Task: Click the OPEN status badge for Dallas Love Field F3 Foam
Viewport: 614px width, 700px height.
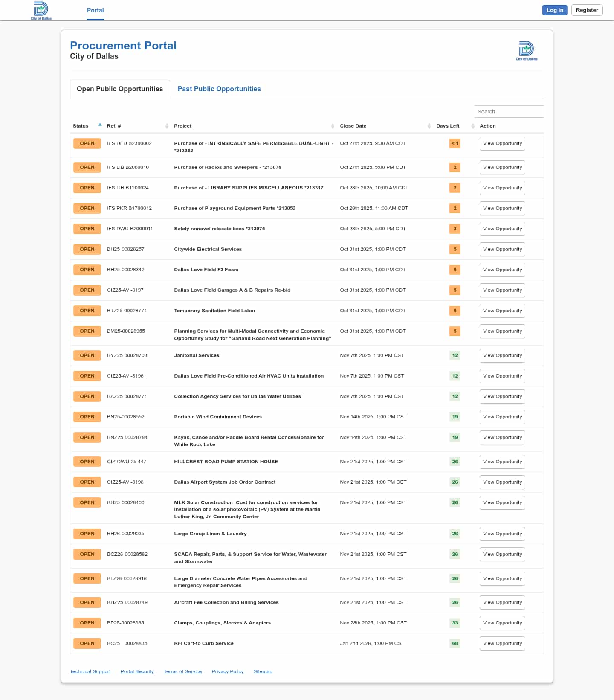Action: [x=87, y=270]
